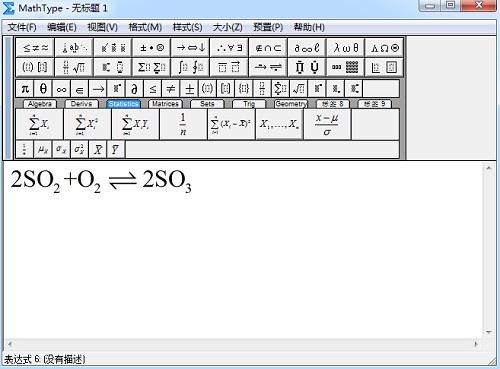This screenshot has width=500, height=369.
Task: Insert the ≤ symbol from small bar
Action: tap(153, 89)
